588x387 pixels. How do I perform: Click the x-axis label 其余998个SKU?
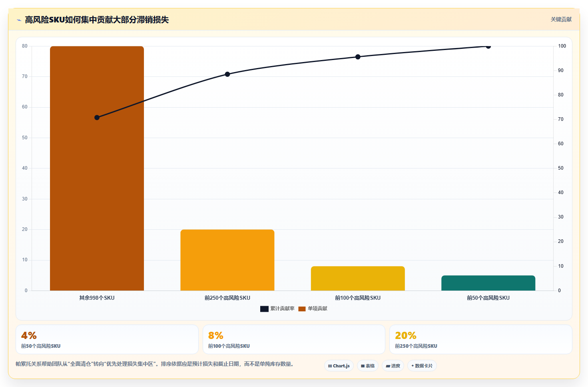click(x=97, y=298)
